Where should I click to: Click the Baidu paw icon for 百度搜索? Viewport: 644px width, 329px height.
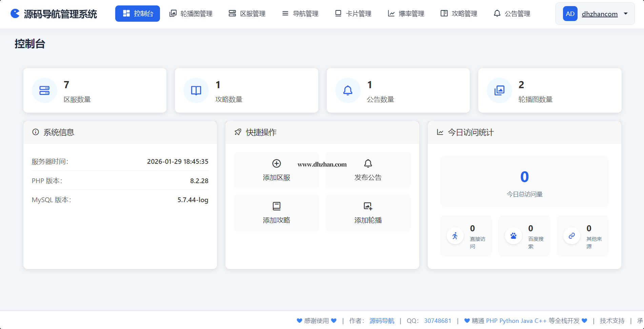point(514,236)
